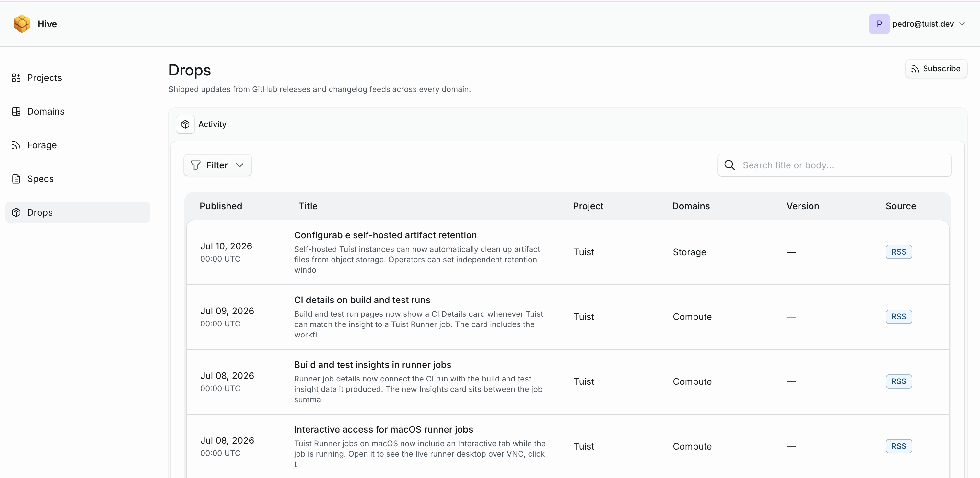Image resolution: width=980 pixels, height=478 pixels.
Task: Click the magnifying glass search icon
Action: click(x=729, y=165)
